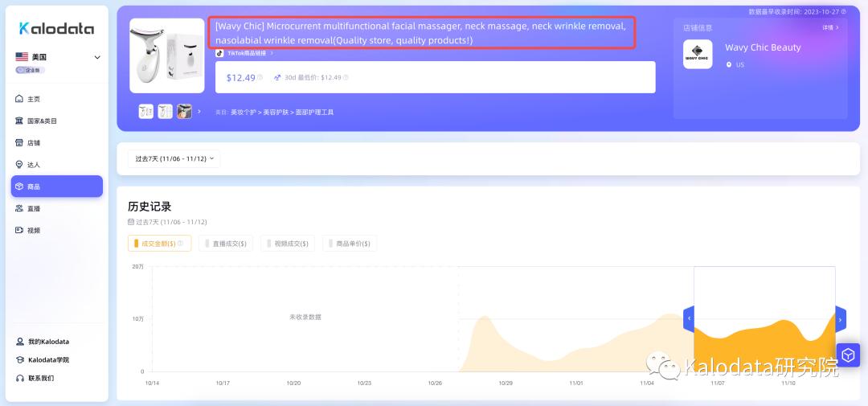
Task: Open store 详情 details link
Action: click(x=830, y=27)
